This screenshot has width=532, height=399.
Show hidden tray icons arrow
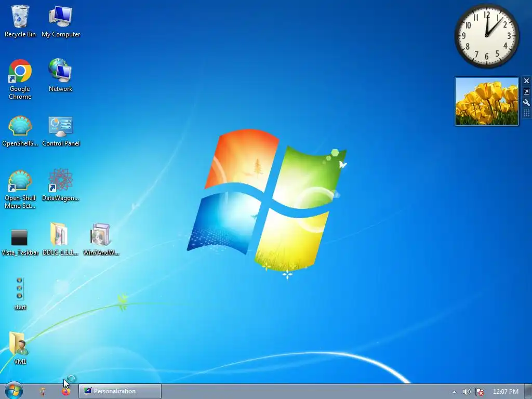tap(454, 392)
